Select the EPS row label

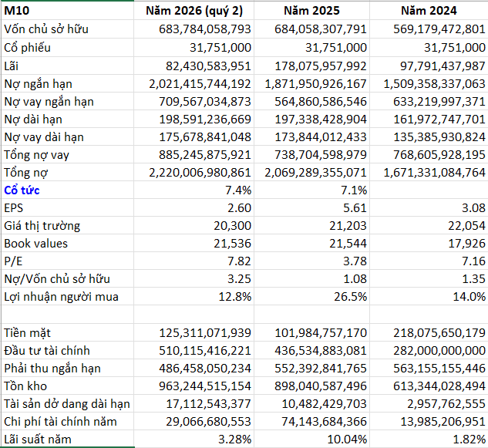[x=68, y=208]
